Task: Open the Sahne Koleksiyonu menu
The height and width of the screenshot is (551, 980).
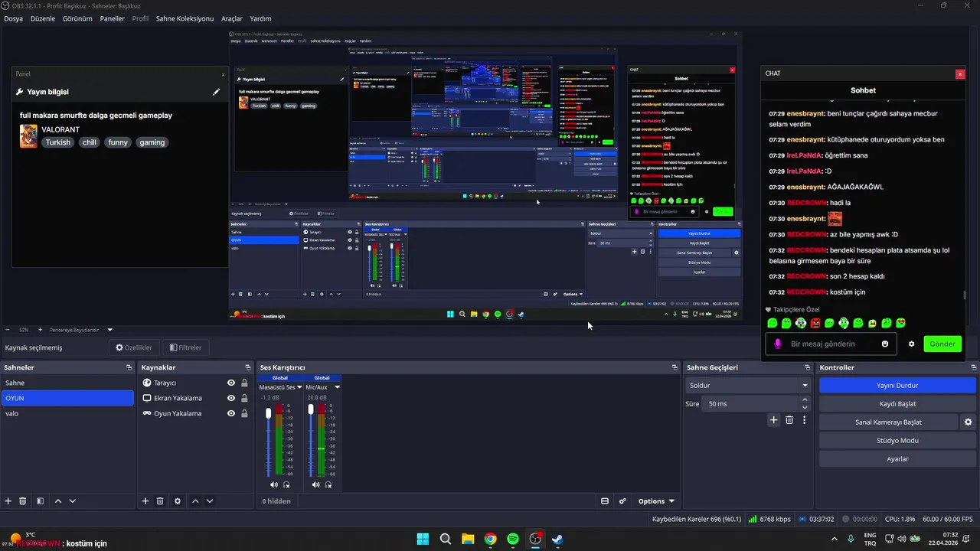Action: pyautogui.click(x=185, y=18)
